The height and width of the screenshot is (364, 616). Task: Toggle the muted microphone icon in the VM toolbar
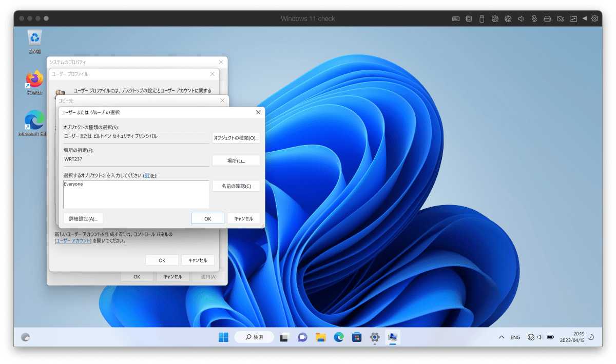534,19
